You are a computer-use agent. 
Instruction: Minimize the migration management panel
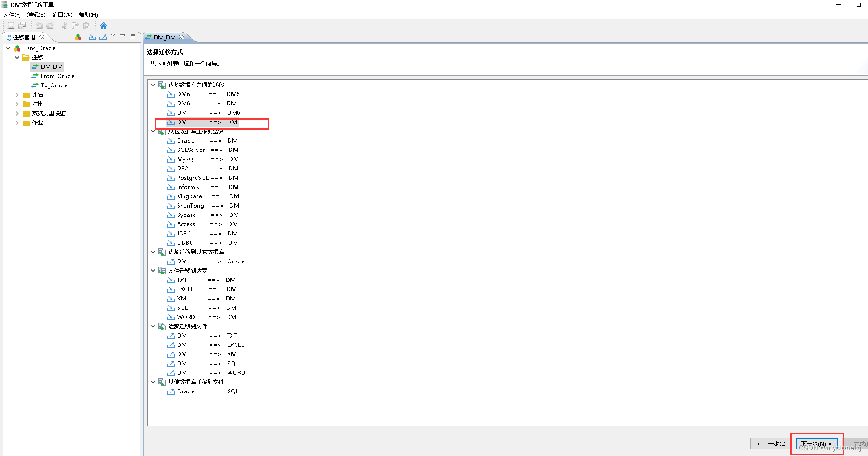click(x=122, y=36)
